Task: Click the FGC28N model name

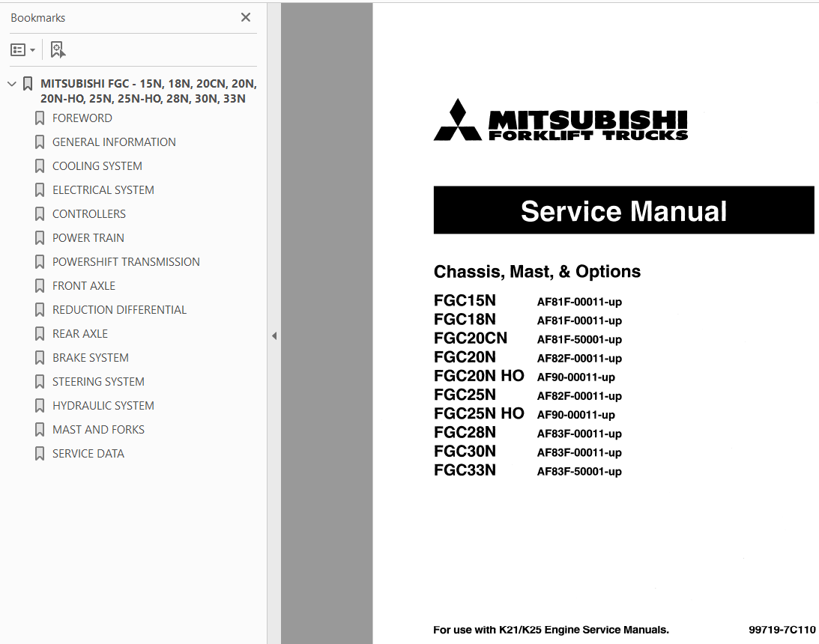Action: coord(465,433)
